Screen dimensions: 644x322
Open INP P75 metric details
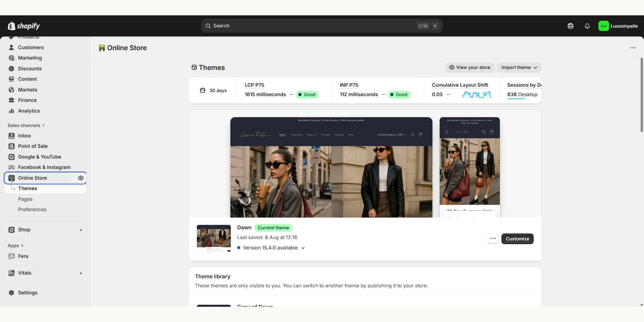pos(349,85)
